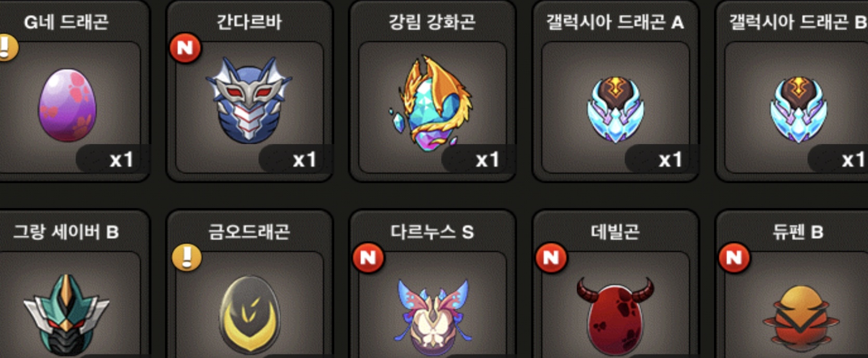Select the 갤럭시아 드래곤 A egg

(615, 110)
